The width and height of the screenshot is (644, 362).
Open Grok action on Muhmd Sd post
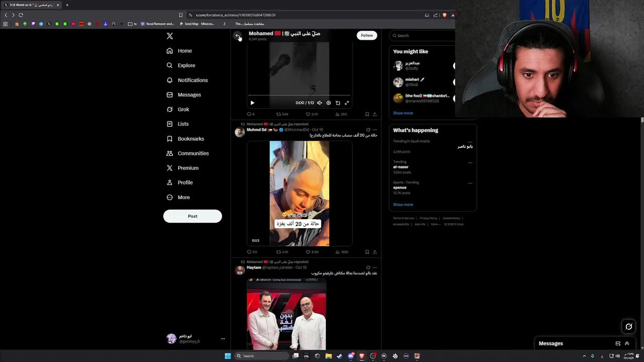pyautogui.click(x=368, y=130)
